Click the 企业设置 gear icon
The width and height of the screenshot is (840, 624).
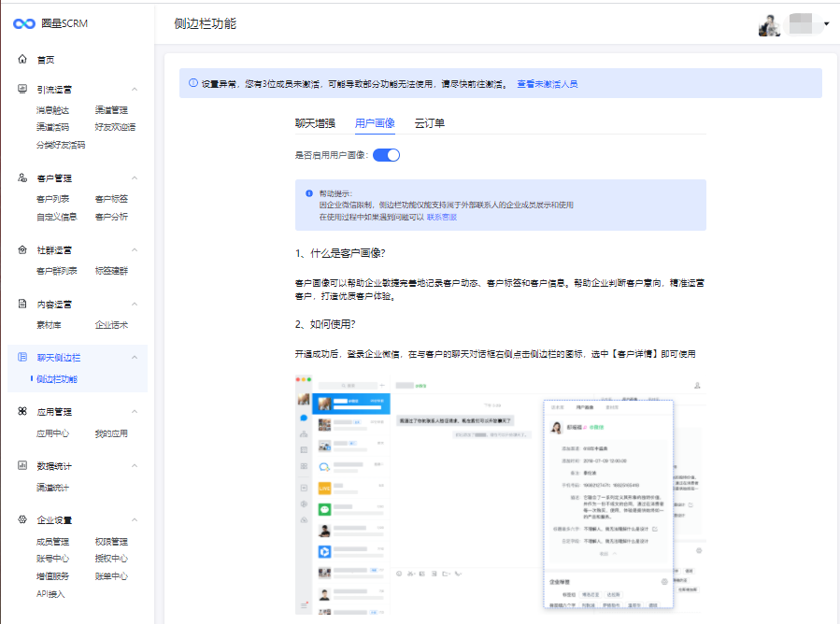coord(22,520)
